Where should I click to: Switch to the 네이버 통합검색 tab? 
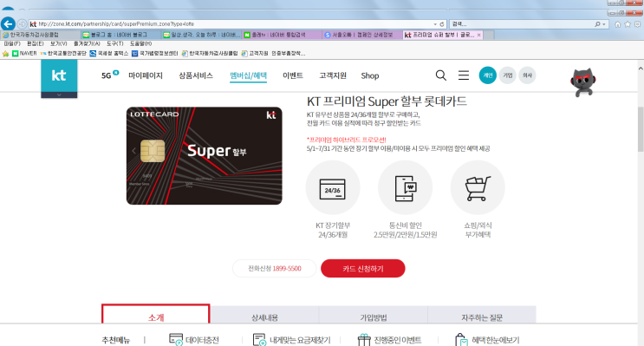(x=282, y=35)
